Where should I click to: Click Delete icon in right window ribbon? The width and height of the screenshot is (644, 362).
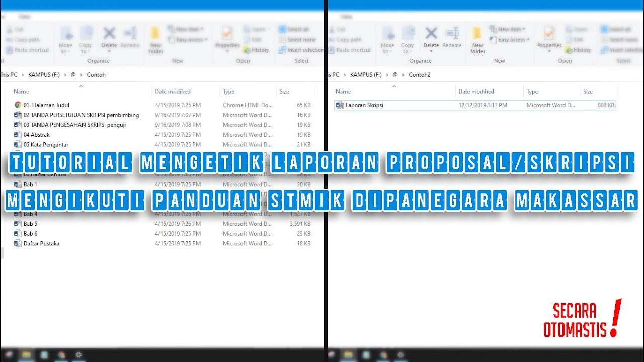click(x=431, y=38)
